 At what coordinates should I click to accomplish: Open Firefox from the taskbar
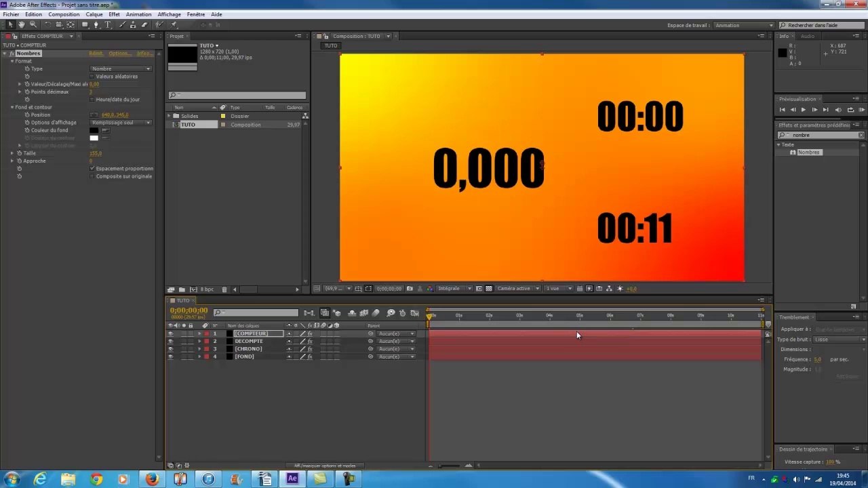(152, 479)
